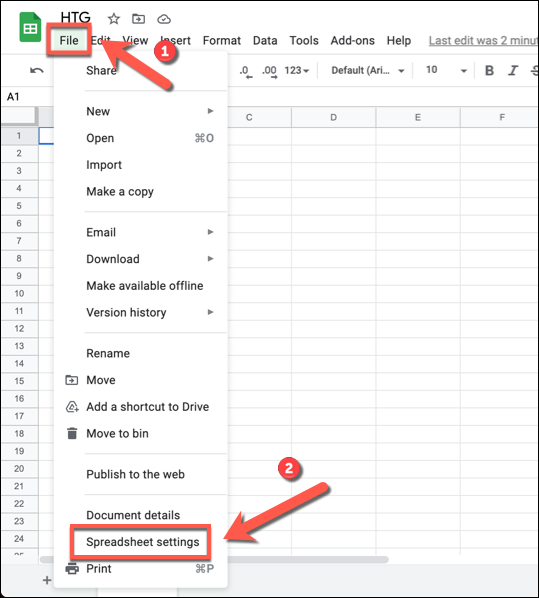539x598 pixels.
Task: Expand the Download submenu
Action: point(150,259)
